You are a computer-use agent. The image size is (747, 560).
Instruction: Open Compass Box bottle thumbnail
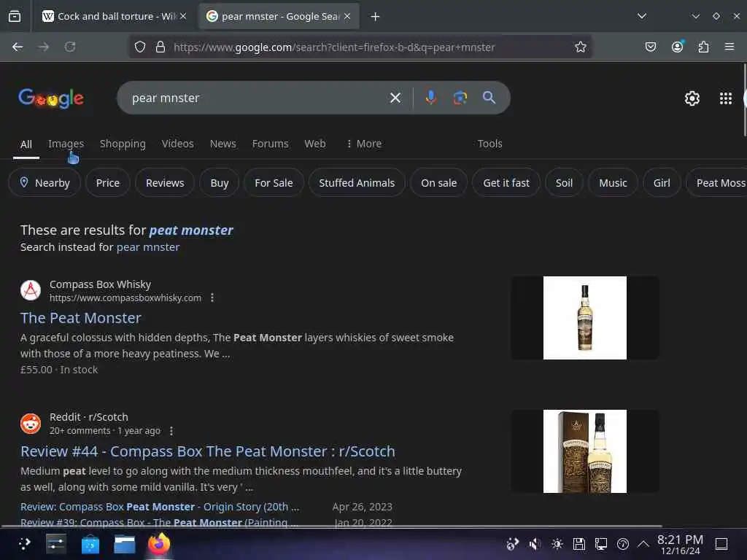(585, 318)
